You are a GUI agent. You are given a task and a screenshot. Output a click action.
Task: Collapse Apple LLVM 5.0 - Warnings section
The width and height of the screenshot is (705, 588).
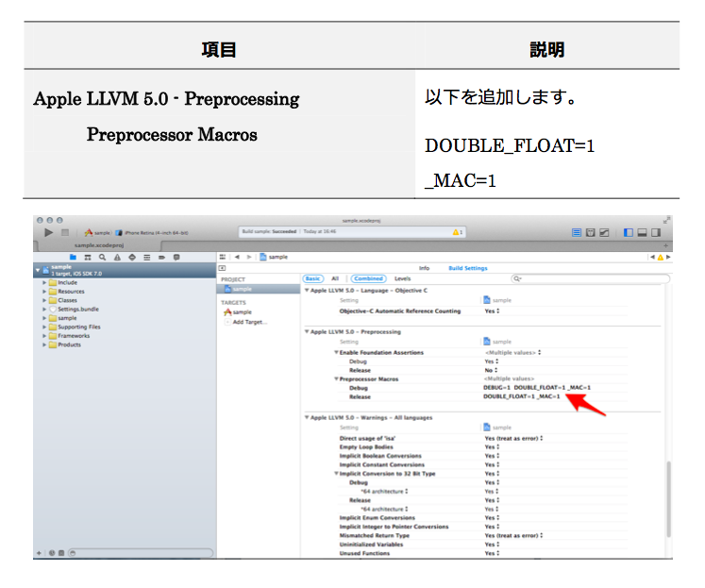(307, 417)
